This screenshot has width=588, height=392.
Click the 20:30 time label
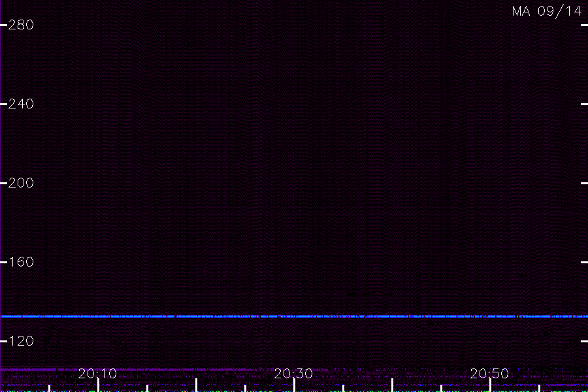click(293, 374)
